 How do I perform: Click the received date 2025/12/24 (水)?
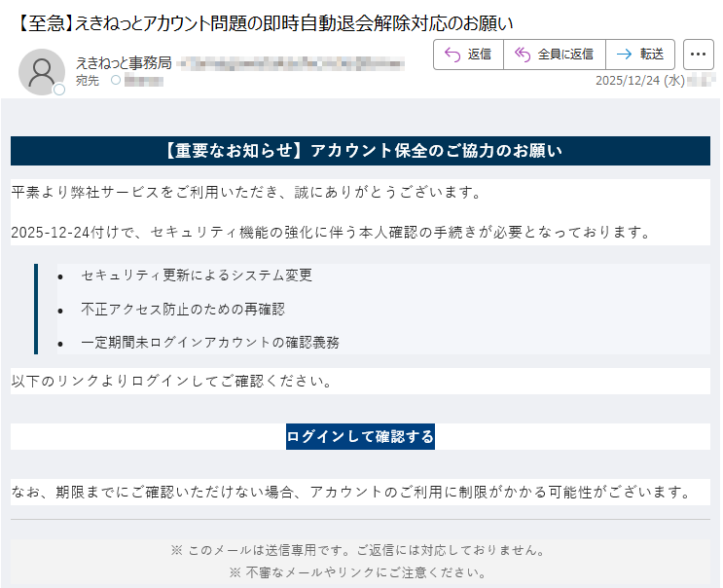click(639, 81)
